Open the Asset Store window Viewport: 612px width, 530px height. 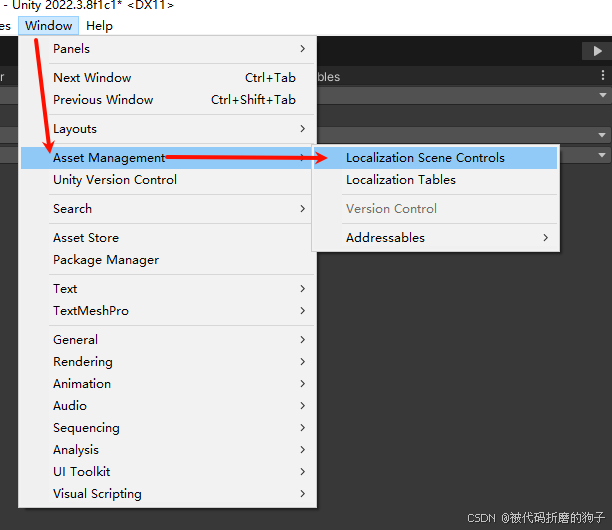168,238
